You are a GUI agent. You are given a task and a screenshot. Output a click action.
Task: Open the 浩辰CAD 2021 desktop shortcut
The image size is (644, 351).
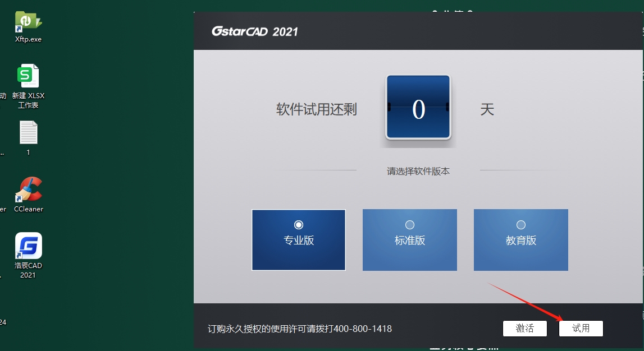click(28, 247)
